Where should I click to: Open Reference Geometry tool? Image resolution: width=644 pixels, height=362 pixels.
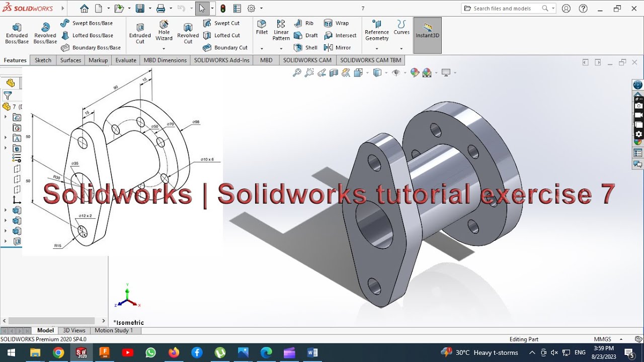(377, 30)
